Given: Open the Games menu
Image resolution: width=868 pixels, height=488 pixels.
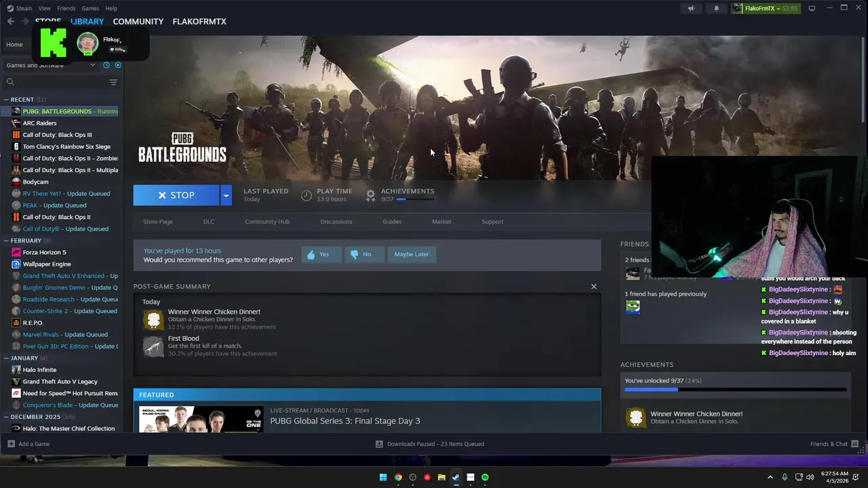Looking at the screenshot, I should tap(90, 8).
